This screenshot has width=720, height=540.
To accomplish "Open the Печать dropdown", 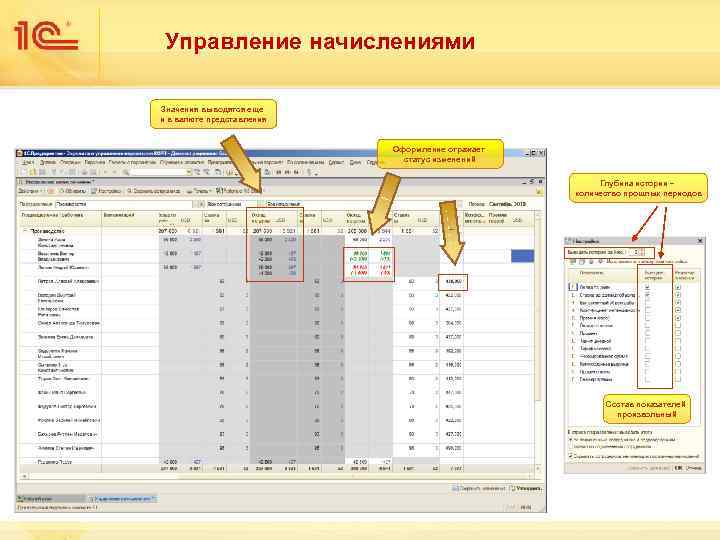I will pos(198,191).
